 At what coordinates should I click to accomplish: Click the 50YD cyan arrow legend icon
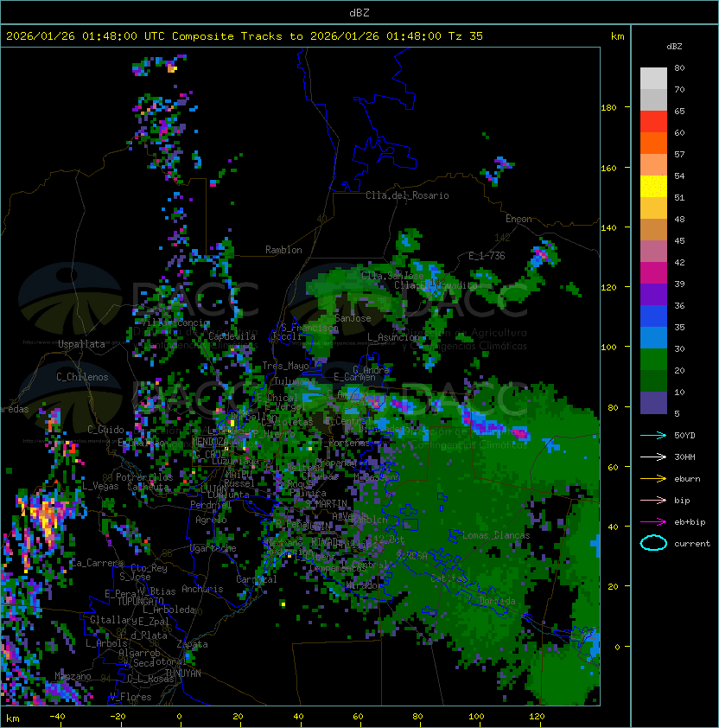(653, 435)
